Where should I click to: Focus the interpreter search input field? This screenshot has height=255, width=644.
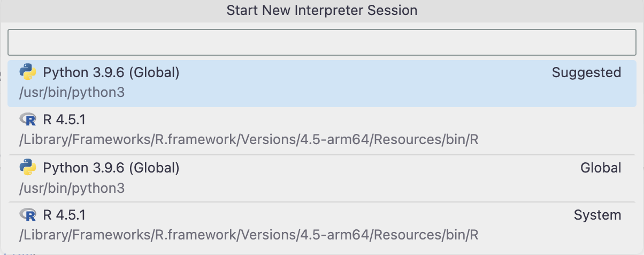(x=321, y=42)
